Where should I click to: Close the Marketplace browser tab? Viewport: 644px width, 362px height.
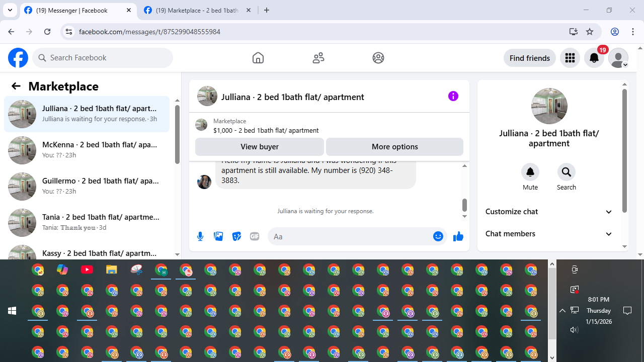[248, 10]
